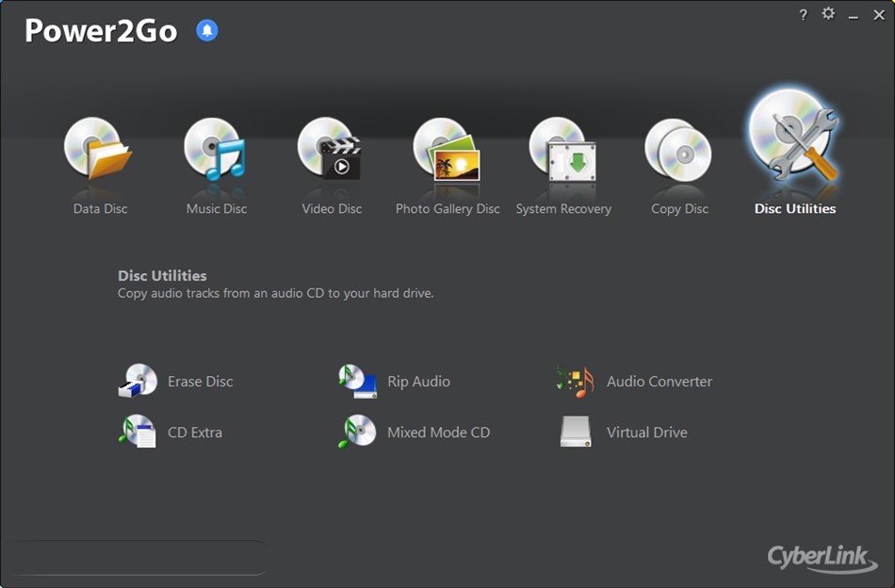Click the CD Extra icon
The width and height of the screenshot is (895, 588).
pos(138,431)
